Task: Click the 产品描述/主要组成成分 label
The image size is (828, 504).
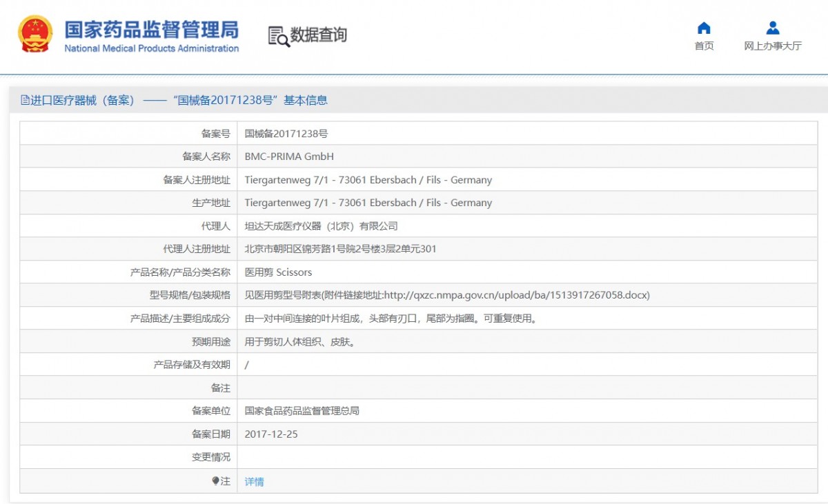Action: pyautogui.click(x=180, y=319)
